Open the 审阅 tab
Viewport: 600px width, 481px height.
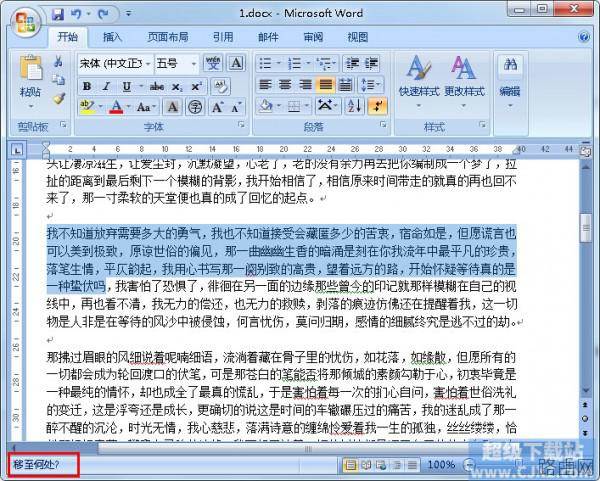point(313,37)
